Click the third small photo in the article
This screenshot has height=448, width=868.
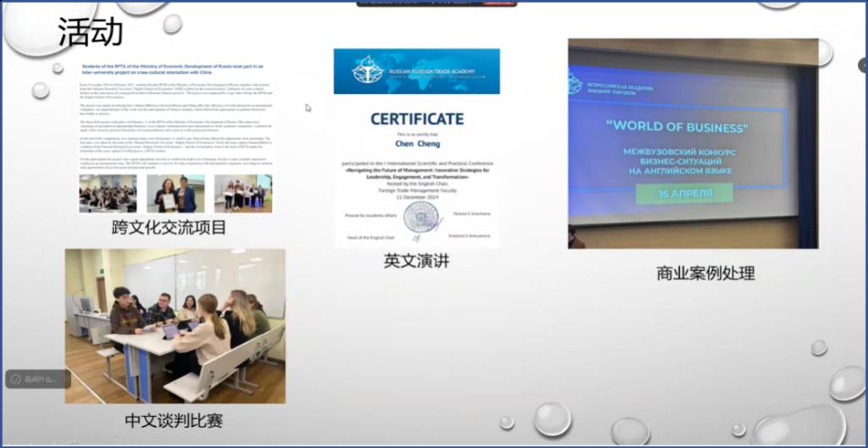coord(242,193)
